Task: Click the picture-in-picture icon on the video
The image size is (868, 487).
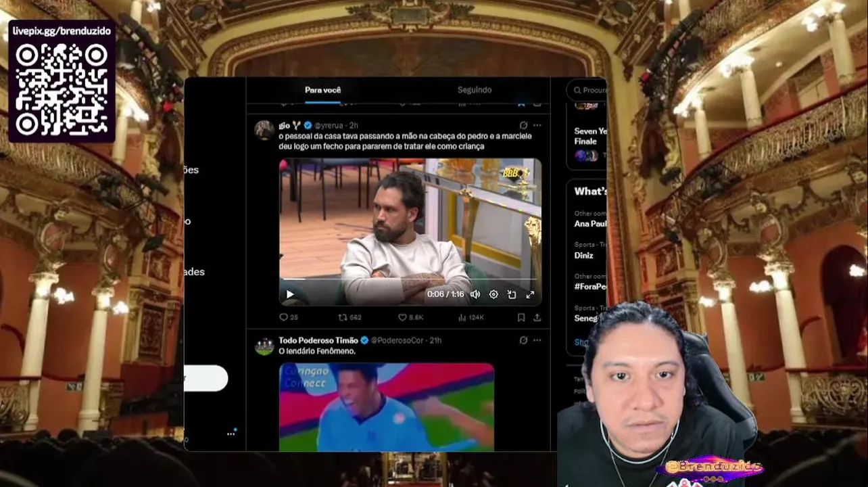Action: coord(512,294)
